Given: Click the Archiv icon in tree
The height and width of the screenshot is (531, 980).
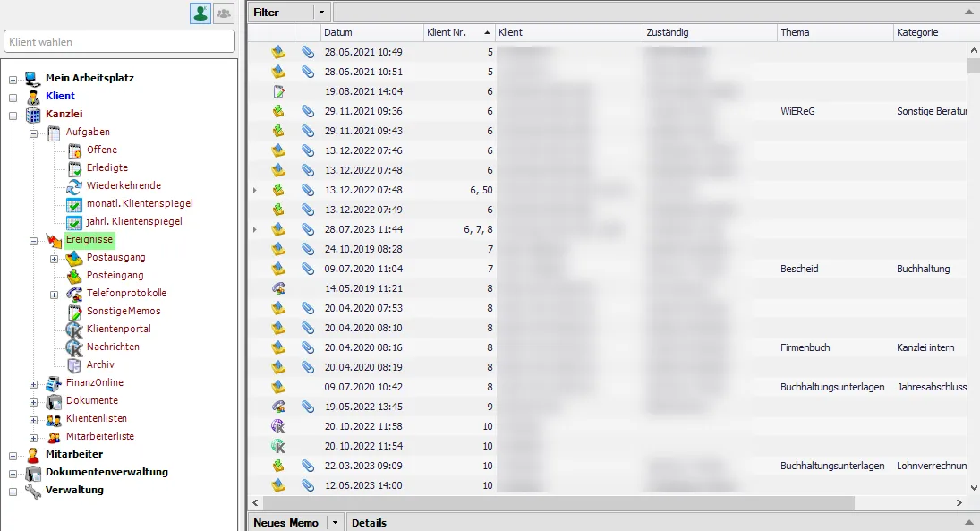Looking at the screenshot, I should click(x=74, y=365).
